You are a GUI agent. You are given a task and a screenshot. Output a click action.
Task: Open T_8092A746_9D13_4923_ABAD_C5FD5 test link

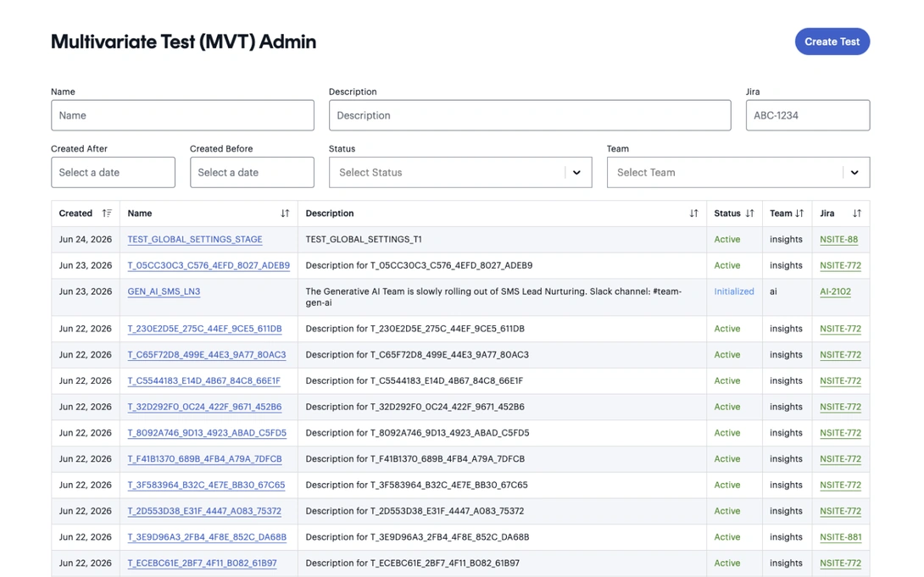coord(207,433)
